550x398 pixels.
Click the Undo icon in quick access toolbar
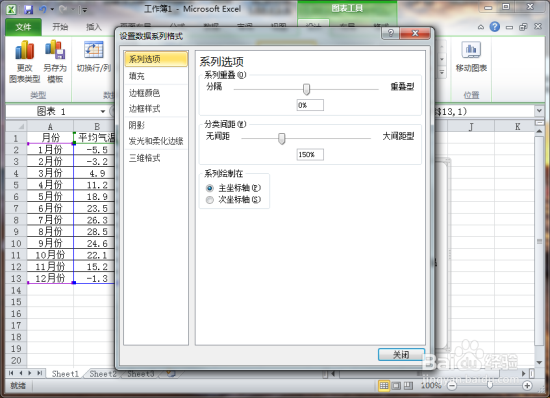click(43, 9)
